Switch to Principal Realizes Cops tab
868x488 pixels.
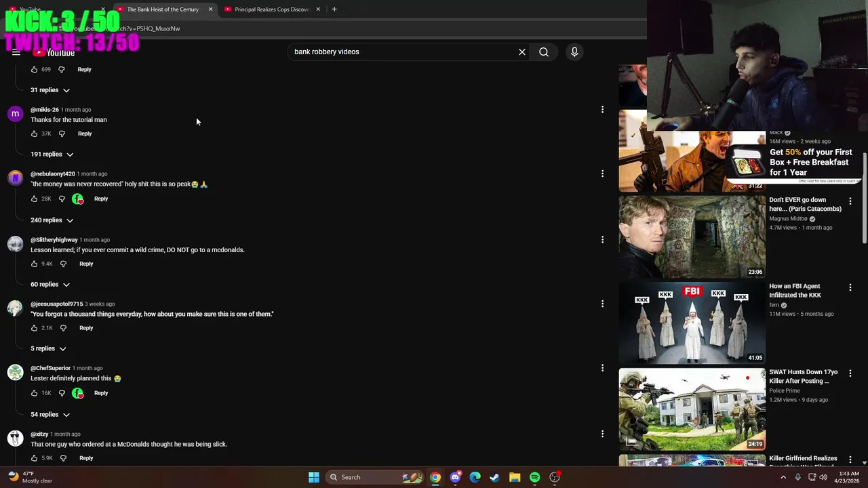(271, 9)
